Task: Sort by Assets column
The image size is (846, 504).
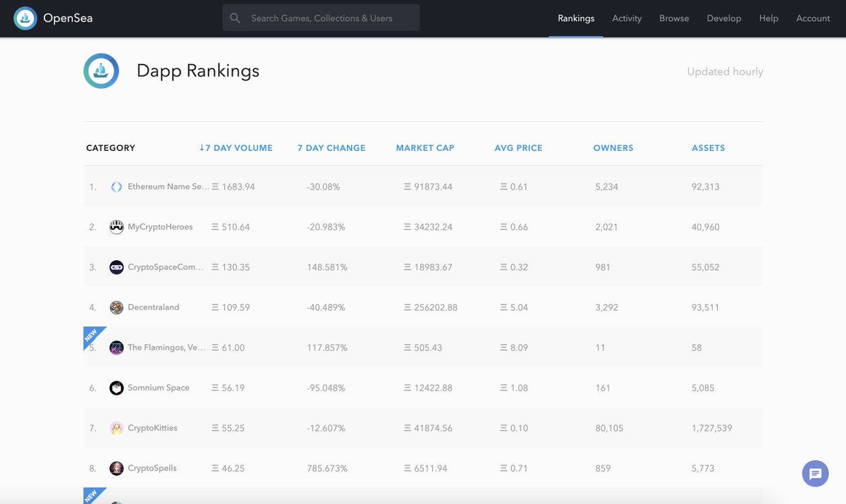Action: point(709,148)
